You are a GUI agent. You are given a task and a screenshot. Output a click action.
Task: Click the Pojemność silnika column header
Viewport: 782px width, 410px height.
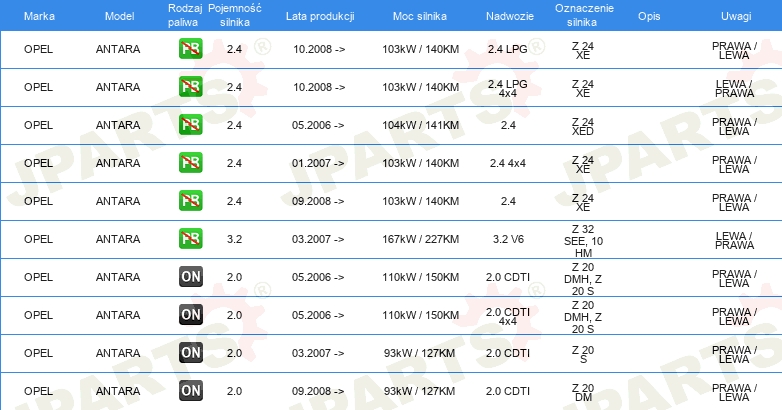point(234,15)
